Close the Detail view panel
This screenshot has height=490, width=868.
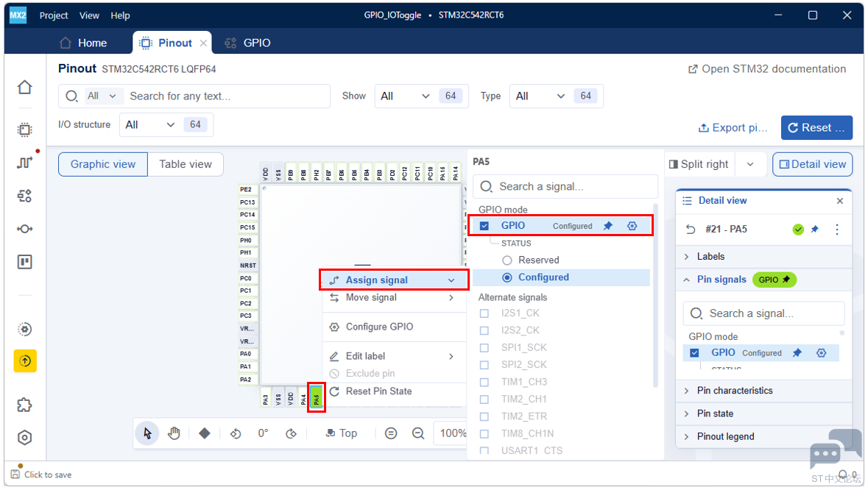(x=840, y=201)
